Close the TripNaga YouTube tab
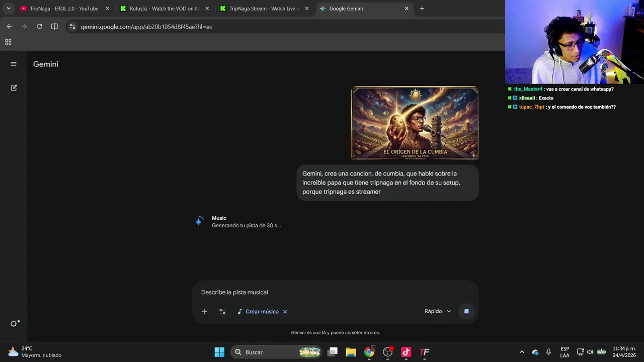Image resolution: width=644 pixels, height=362 pixels. tap(107, 9)
